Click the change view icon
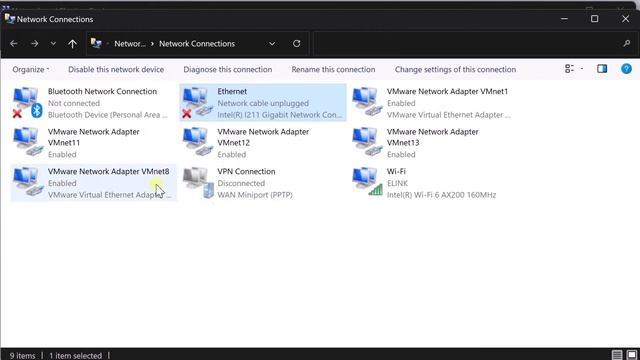This screenshot has height=360, width=640. (x=569, y=69)
